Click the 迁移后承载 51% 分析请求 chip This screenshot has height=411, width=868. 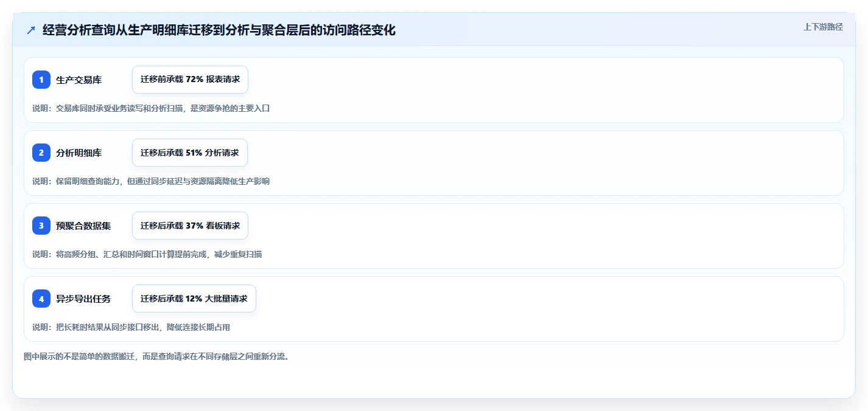[x=190, y=153]
